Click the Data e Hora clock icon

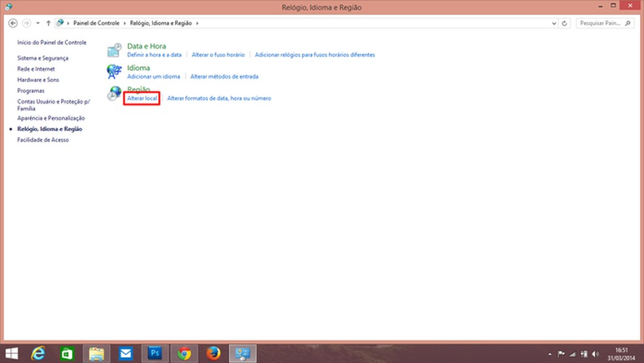point(114,50)
